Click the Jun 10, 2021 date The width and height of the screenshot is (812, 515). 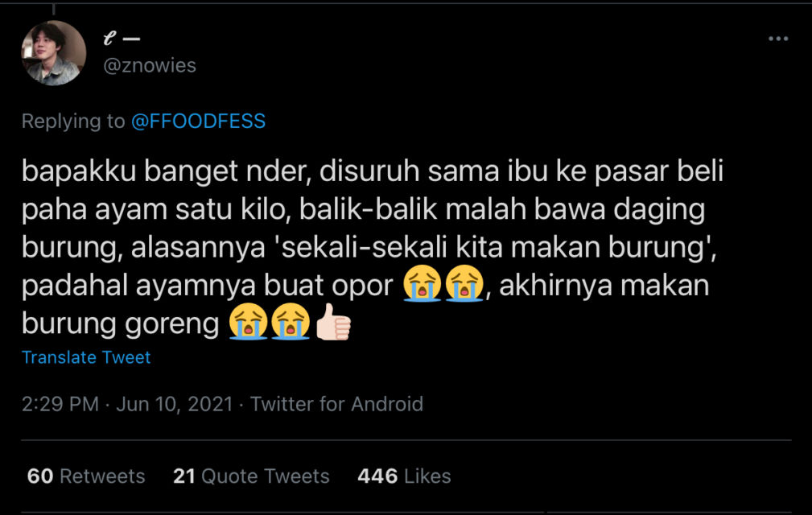174,404
